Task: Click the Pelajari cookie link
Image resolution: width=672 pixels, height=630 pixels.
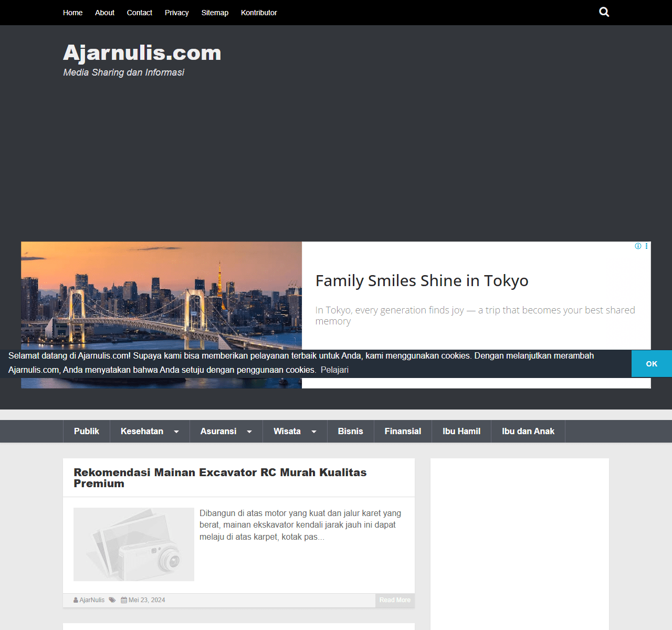Action: click(334, 370)
